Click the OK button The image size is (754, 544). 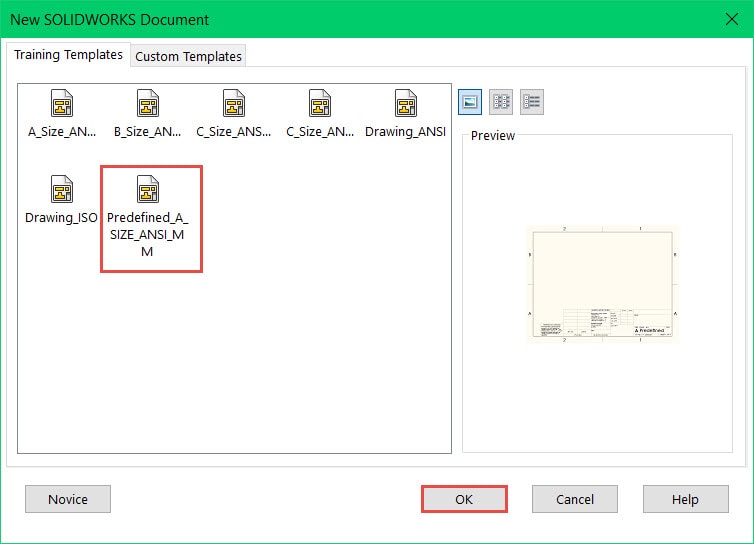[464, 499]
